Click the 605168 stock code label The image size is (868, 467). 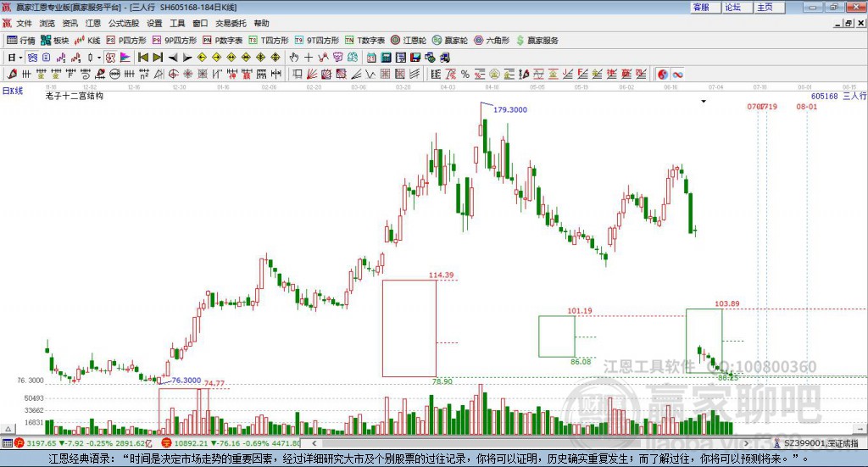(x=824, y=96)
